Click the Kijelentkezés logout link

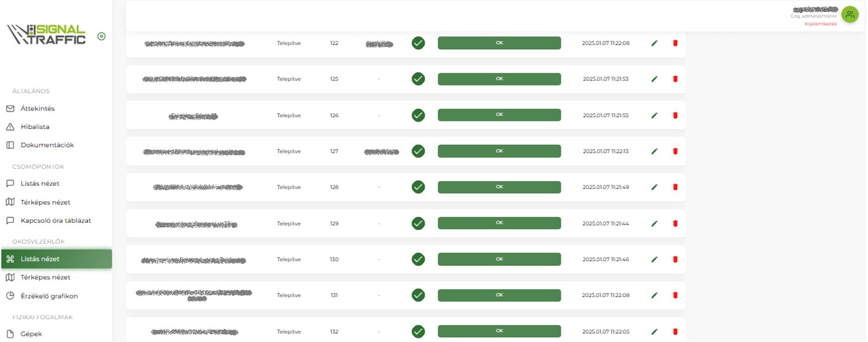point(820,24)
